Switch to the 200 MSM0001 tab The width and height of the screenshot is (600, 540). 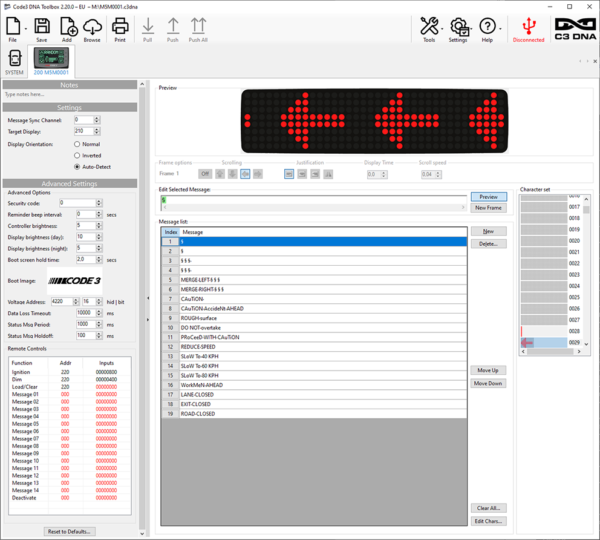[51, 62]
